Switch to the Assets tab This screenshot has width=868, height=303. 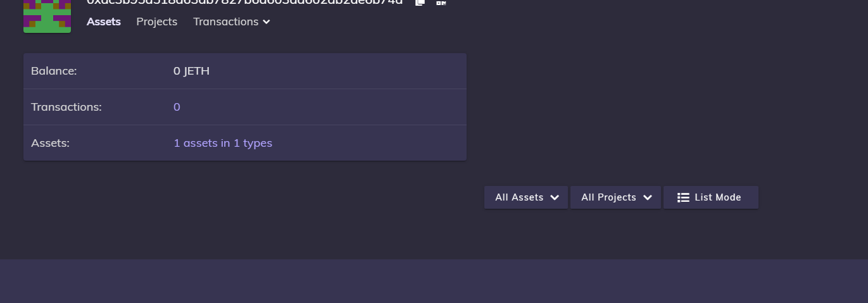(x=104, y=22)
